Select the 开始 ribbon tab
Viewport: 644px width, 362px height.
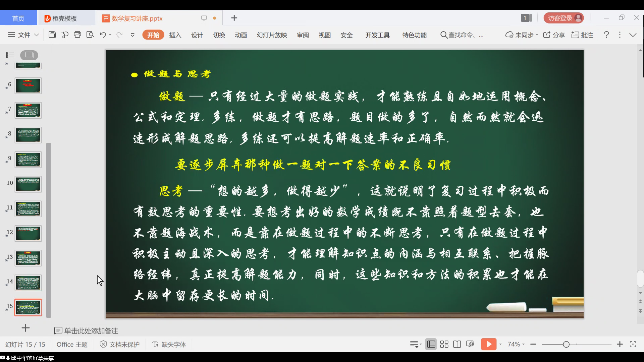click(x=153, y=35)
